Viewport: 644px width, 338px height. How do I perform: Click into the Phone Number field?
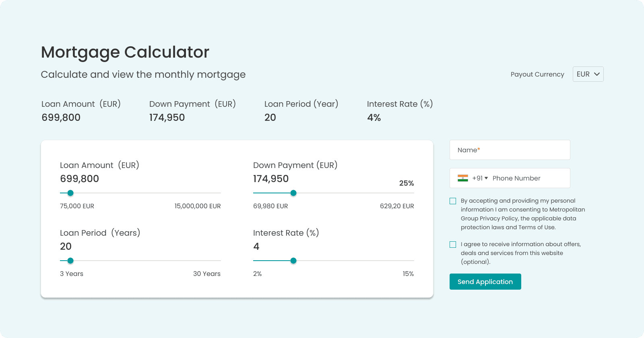point(527,178)
